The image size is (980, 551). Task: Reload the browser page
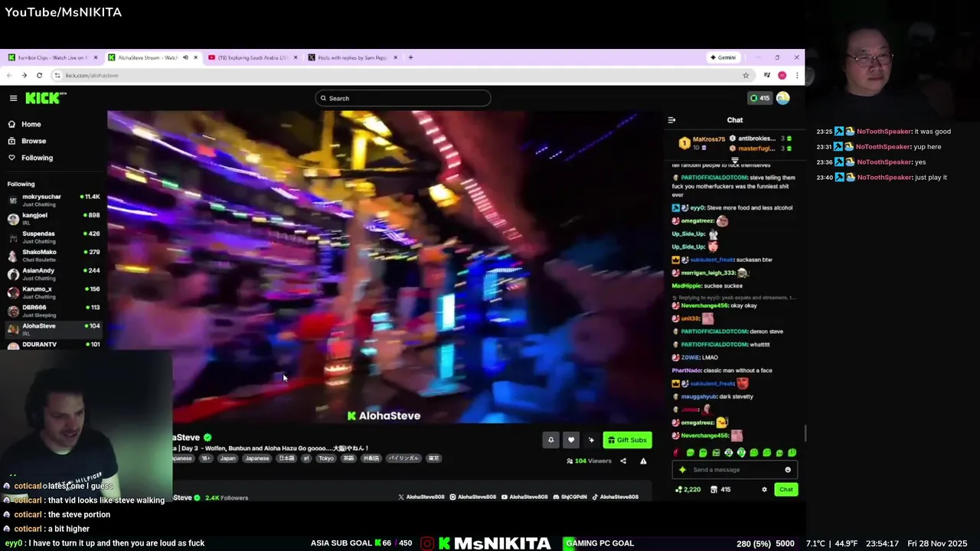39,75
